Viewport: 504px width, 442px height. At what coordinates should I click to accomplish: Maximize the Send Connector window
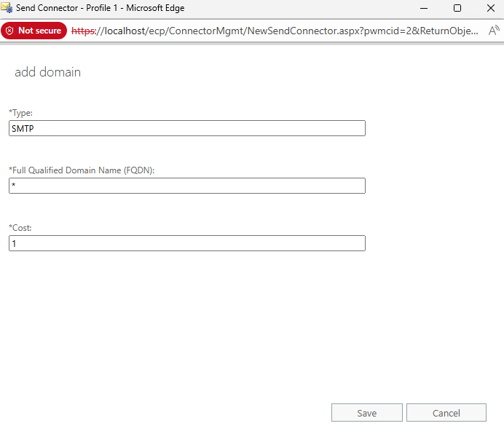pyautogui.click(x=457, y=8)
